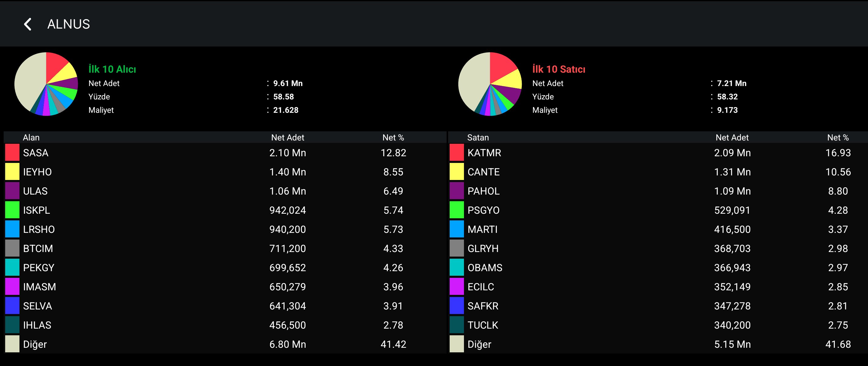Open the IEYHO buyer row
Viewport: 868px width, 366px height.
pos(37,172)
